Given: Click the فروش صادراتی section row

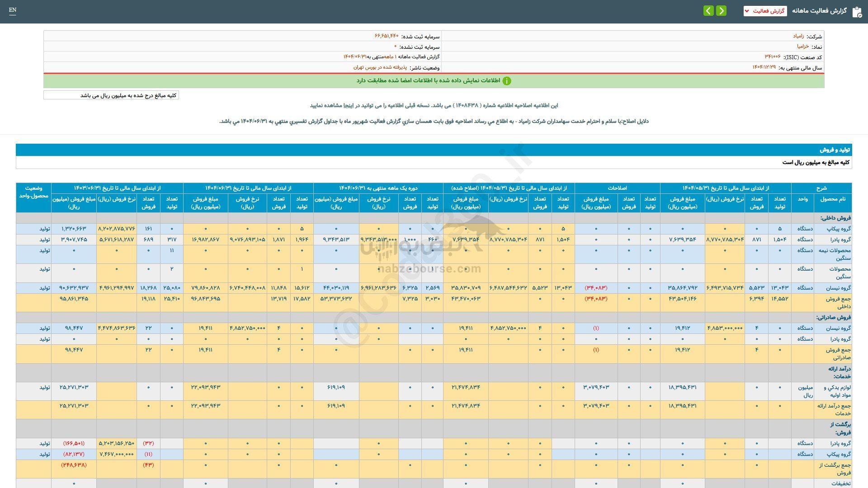Looking at the screenshot, I should 834,317.
